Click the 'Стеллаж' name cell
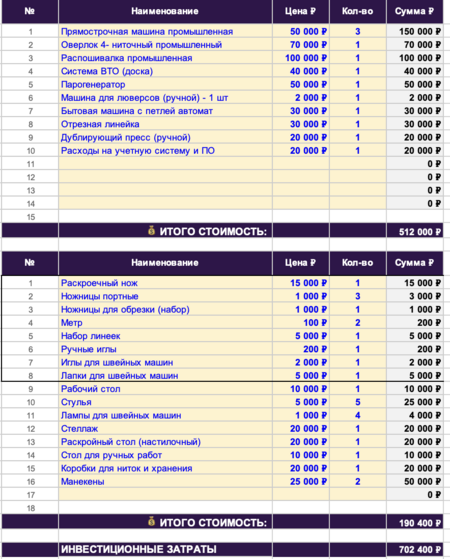The image size is (450, 559). tap(165, 428)
